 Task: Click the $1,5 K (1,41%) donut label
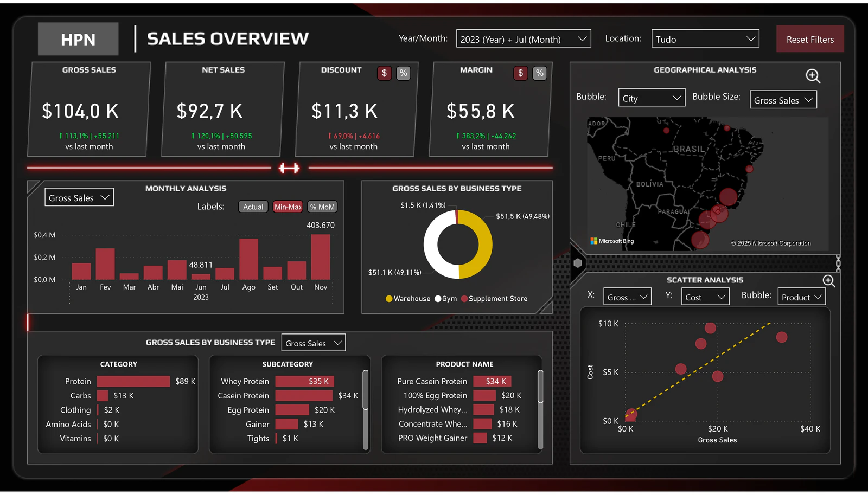click(x=423, y=205)
